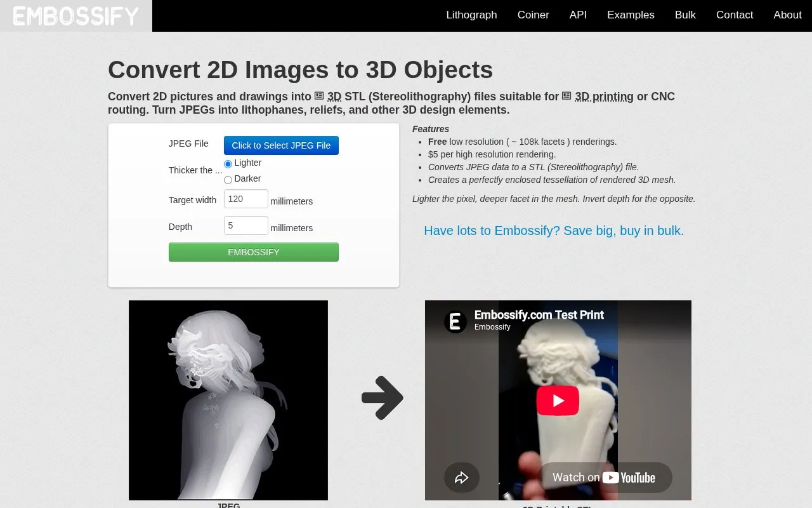
Task: Click the 'Thicker the ...' label
Action: [x=195, y=170]
